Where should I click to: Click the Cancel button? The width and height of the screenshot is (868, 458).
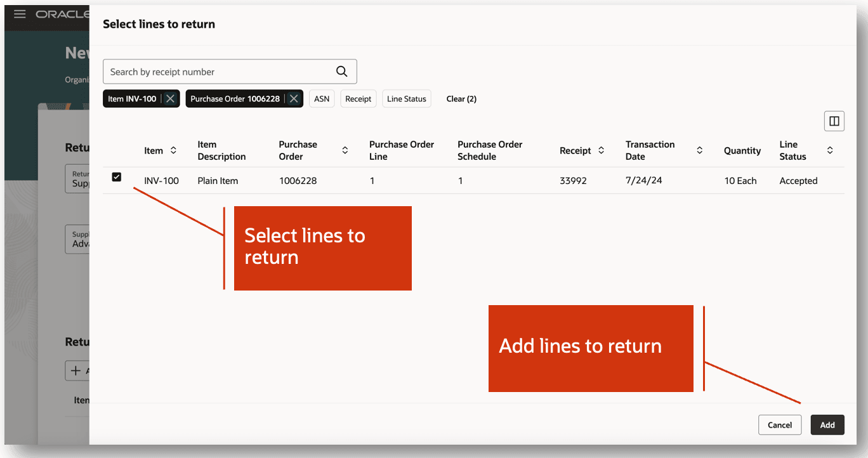(x=780, y=425)
